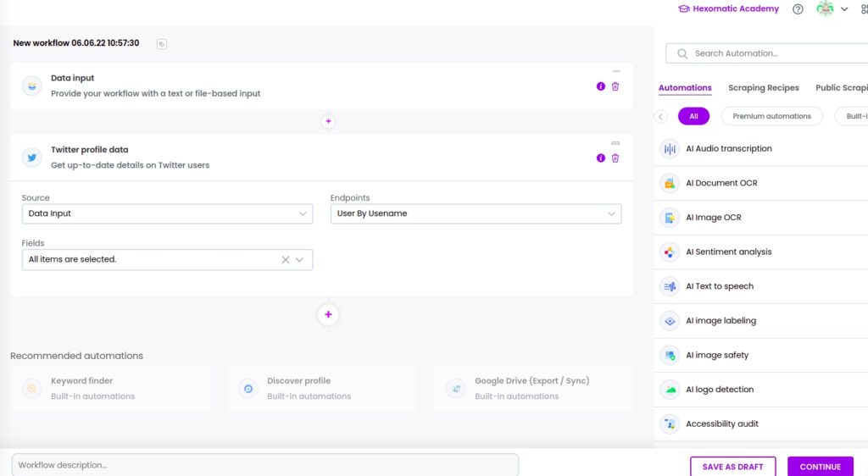Click the Data input step icon
The width and height of the screenshot is (868, 476).
tap(32, 86)
